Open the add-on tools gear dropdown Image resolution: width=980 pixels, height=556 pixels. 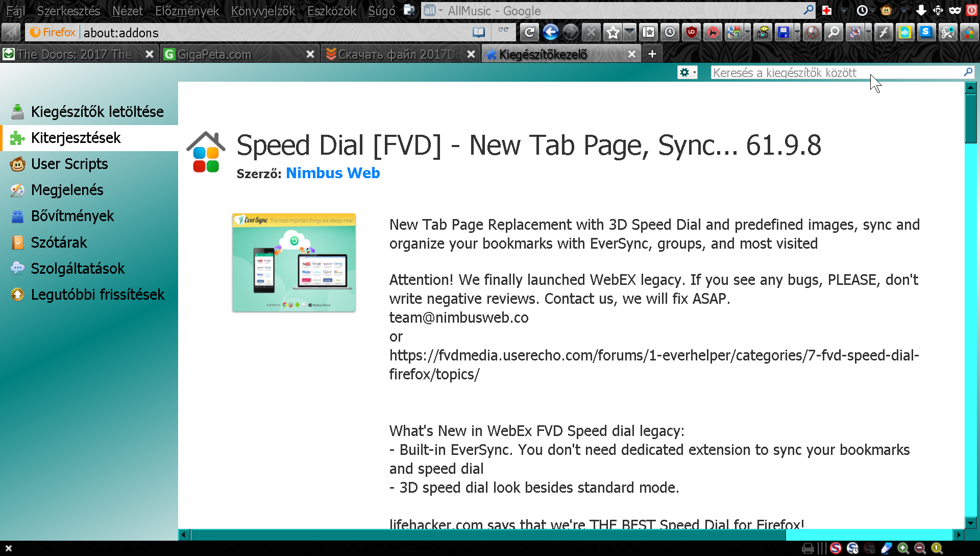pos(688,72)
